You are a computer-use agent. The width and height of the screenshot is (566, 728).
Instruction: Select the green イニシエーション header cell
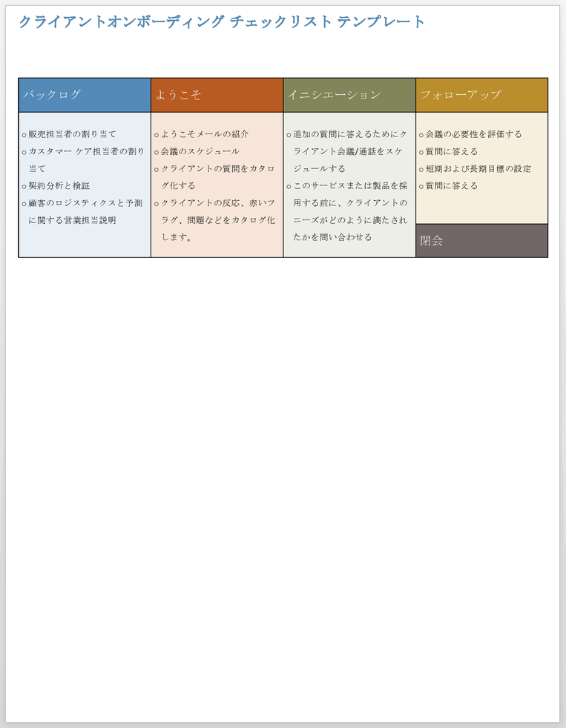tap(349, 95)
